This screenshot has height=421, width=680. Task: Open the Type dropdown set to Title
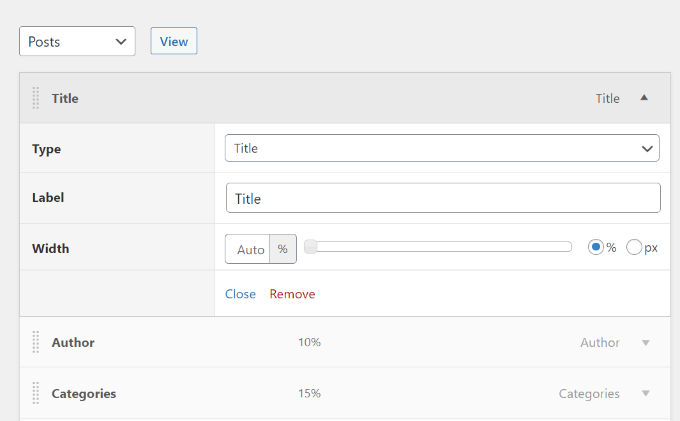tap(442, 148)
